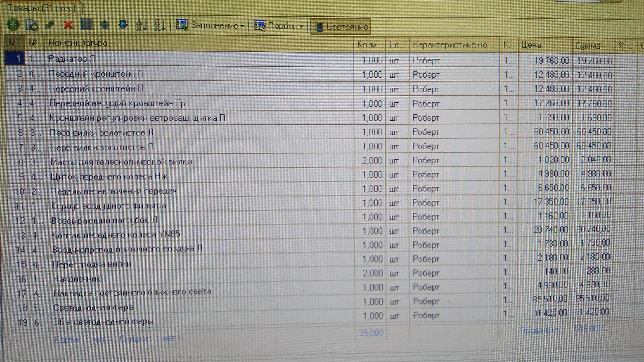This screenshot has width=644, height=362.
Task: Open the Заполнение dropdown menu
Action: click(x=210, y=25)
